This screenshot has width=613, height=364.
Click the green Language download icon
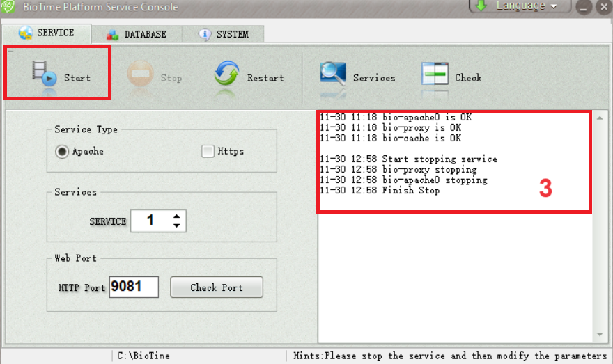click(481, 6)
